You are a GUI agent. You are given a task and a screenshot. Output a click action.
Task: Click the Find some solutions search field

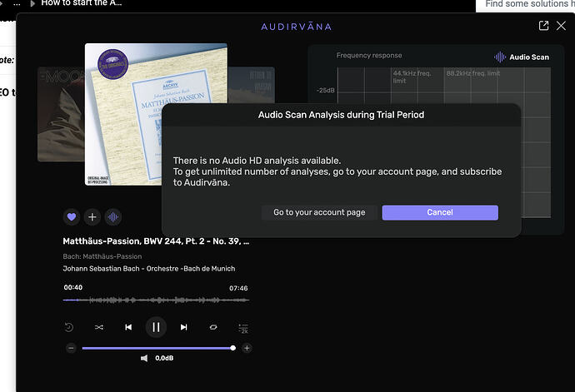[526, 4]
